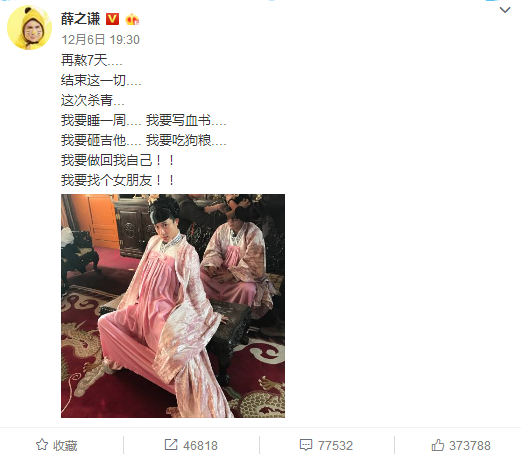Click the text line 结束这一切
Screen dimensions: 521x454
[101, 80]
